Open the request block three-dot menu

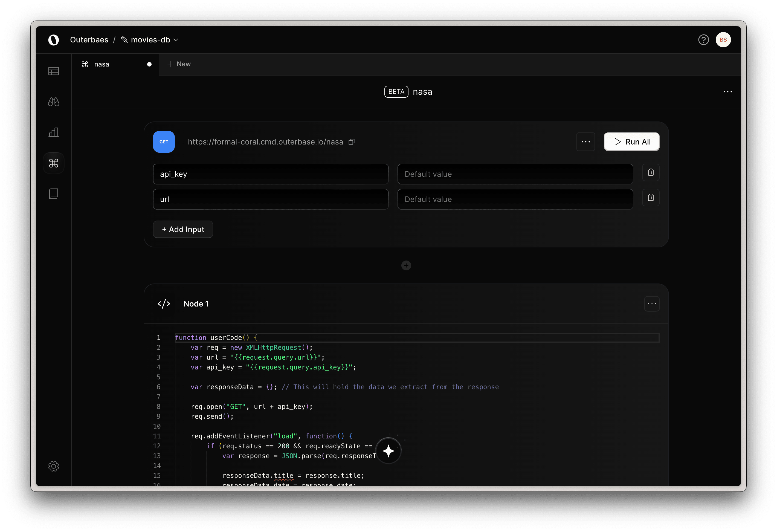click(x=585, y=142)
